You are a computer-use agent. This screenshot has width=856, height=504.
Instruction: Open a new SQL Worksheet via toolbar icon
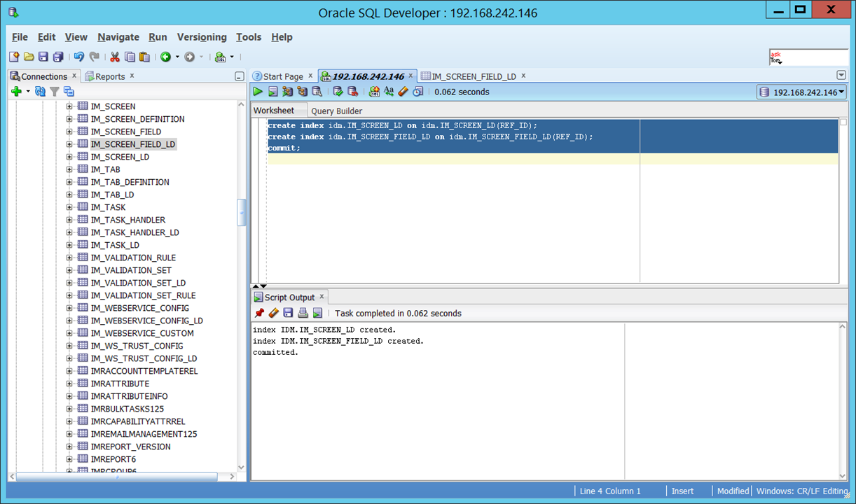click(221, 57)
